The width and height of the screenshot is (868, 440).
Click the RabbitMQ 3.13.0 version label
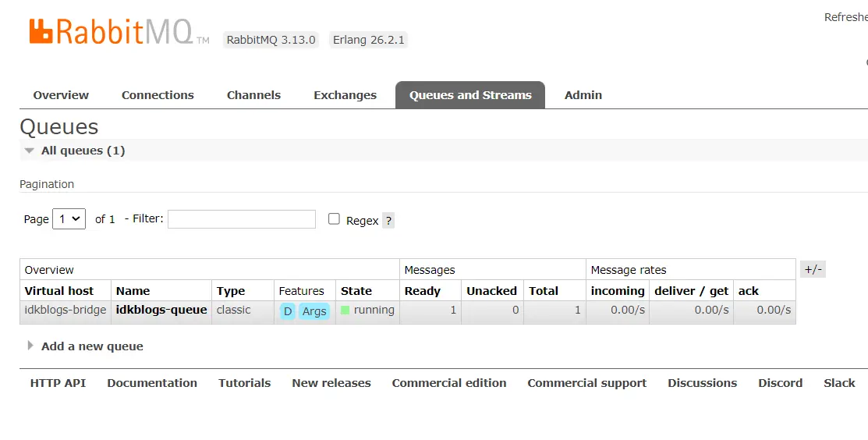click(x=271, y=40)
